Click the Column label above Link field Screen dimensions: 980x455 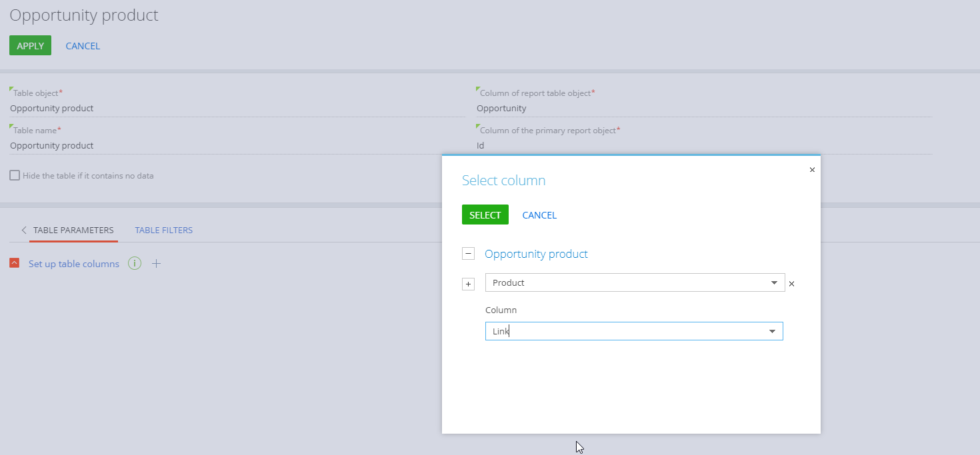pyautogui.click(x=501, y=310)
